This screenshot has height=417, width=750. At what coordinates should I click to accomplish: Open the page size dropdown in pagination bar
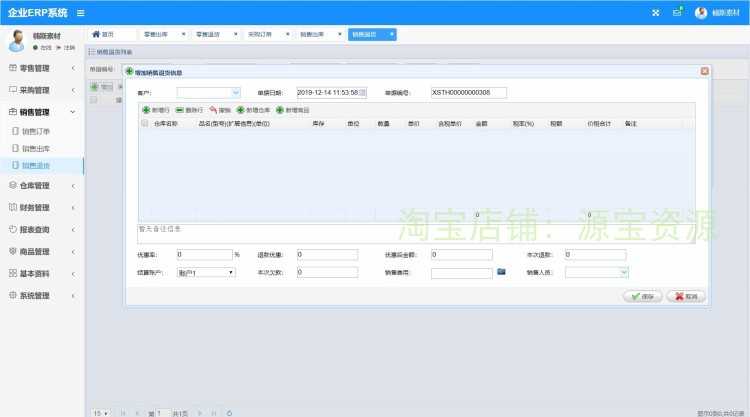(100, 413)
